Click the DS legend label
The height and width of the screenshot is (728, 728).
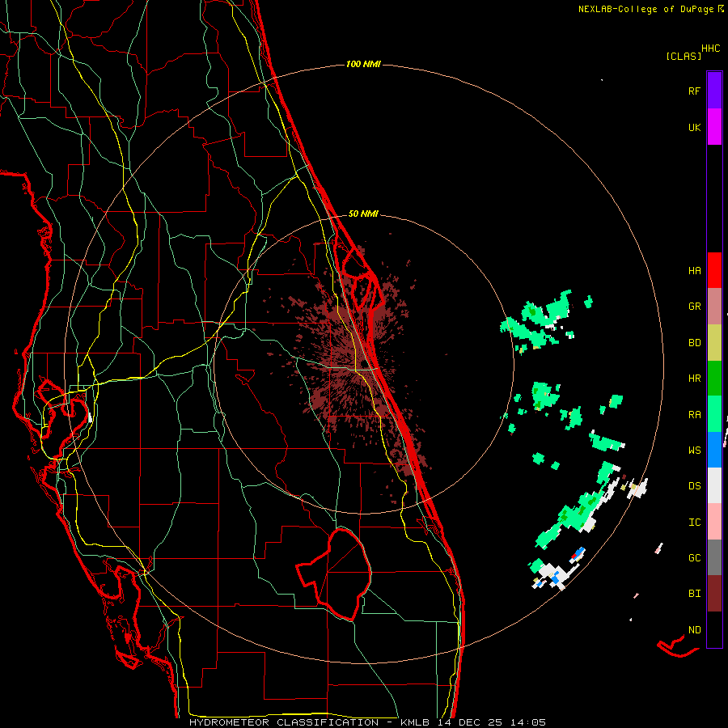click(694, 486)
